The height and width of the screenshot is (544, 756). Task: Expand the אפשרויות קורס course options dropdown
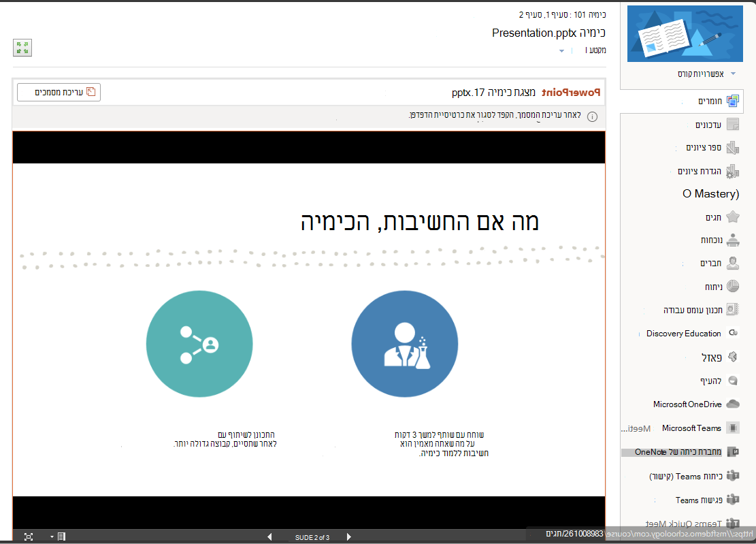[733, 74]
